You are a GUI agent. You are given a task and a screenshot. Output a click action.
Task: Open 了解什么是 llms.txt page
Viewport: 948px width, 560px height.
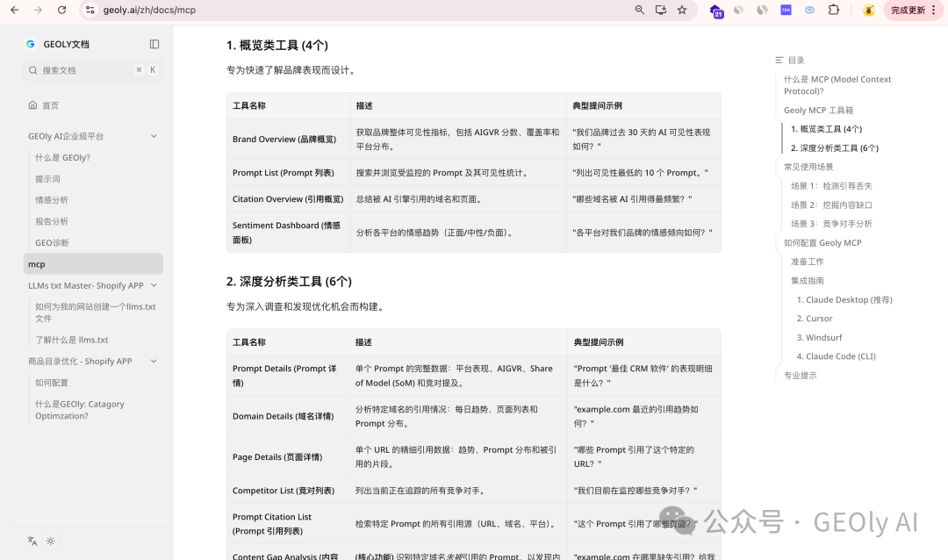(x=72, y=340)
